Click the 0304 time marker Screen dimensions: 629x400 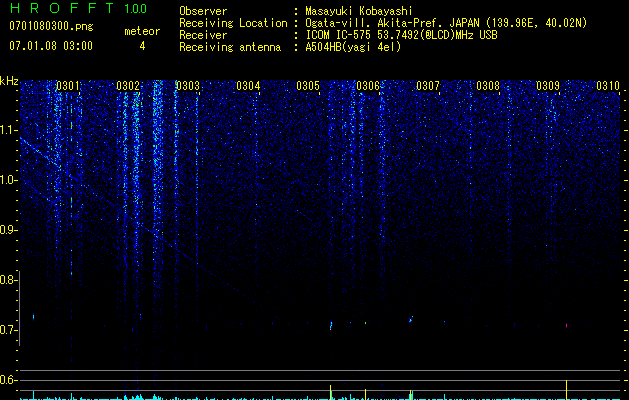click(x=248, y=86)
